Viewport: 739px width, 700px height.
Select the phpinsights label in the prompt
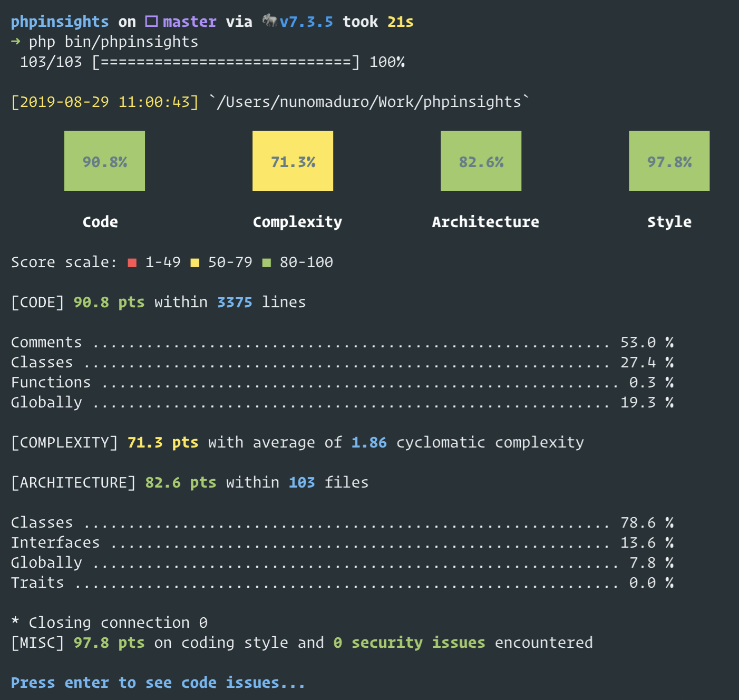click(x=59, y=21)
